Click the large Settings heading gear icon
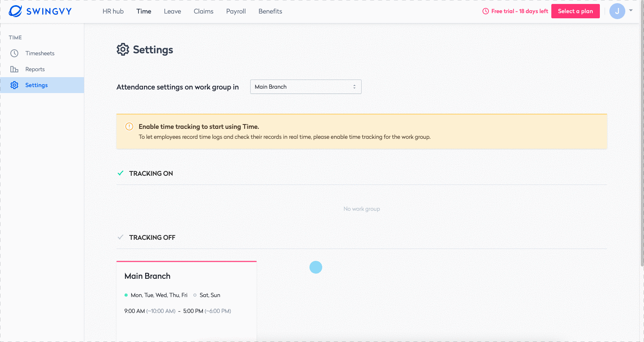The width and height of the screenshot is (644, 342). click(123, 49)
